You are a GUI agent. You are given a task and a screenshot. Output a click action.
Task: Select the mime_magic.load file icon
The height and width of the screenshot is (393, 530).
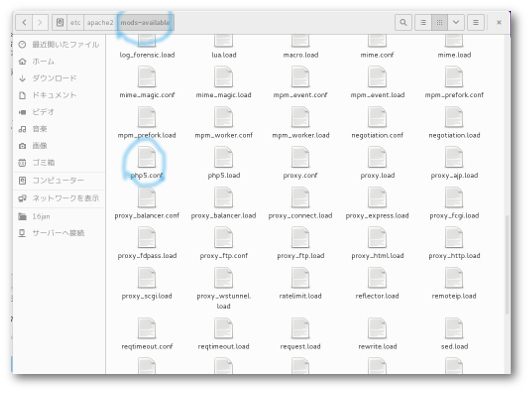pyautogui.click(x=223, y=77)
